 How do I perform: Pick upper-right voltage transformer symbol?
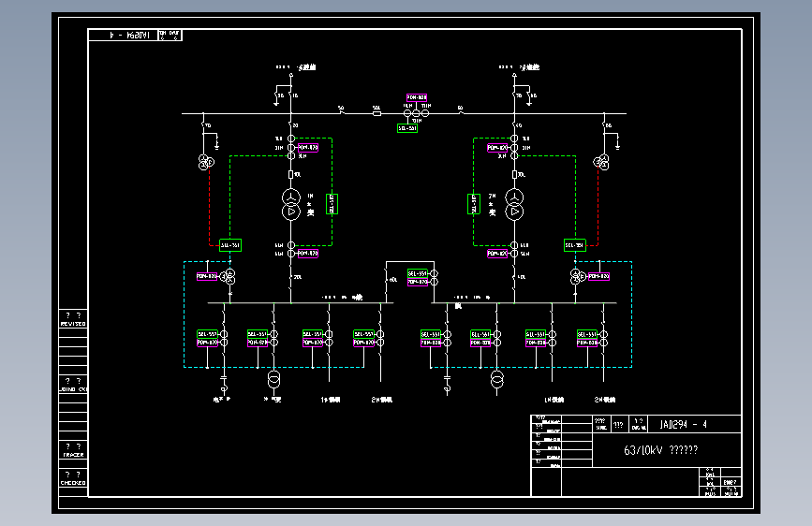pos(600,162)
